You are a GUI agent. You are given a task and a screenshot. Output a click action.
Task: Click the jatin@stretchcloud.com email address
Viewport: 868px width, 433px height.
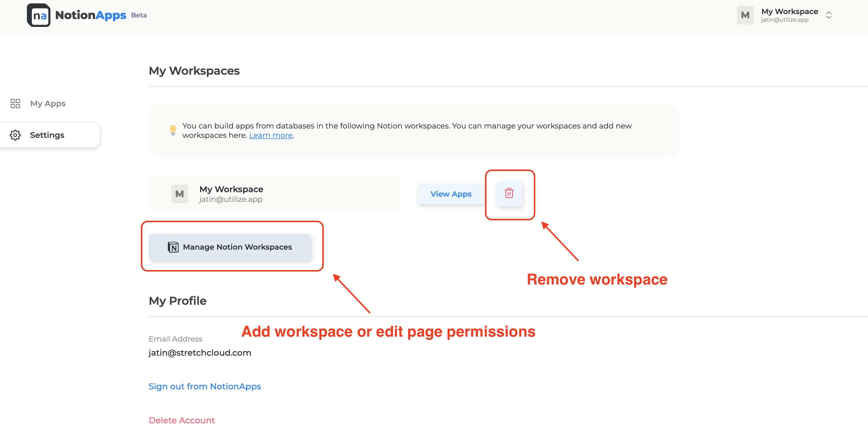[200, 353]
